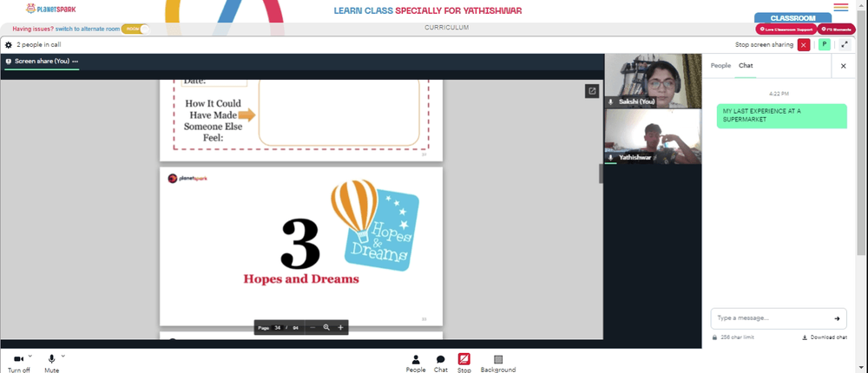Click switch to alternate room link
The image size is (868, 373).
tap(88, 29)
